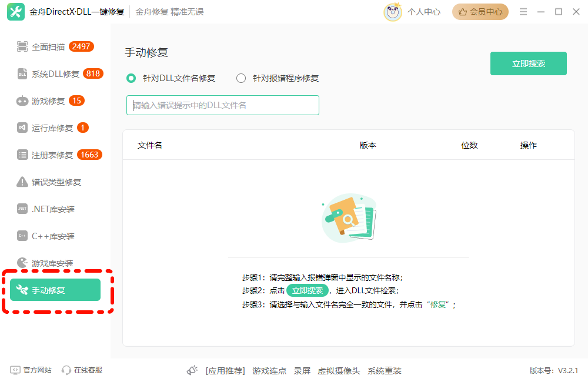Click the [应用推荐] label
The width and height of the screenshot is (588, 382).
[x=225, y=371]
